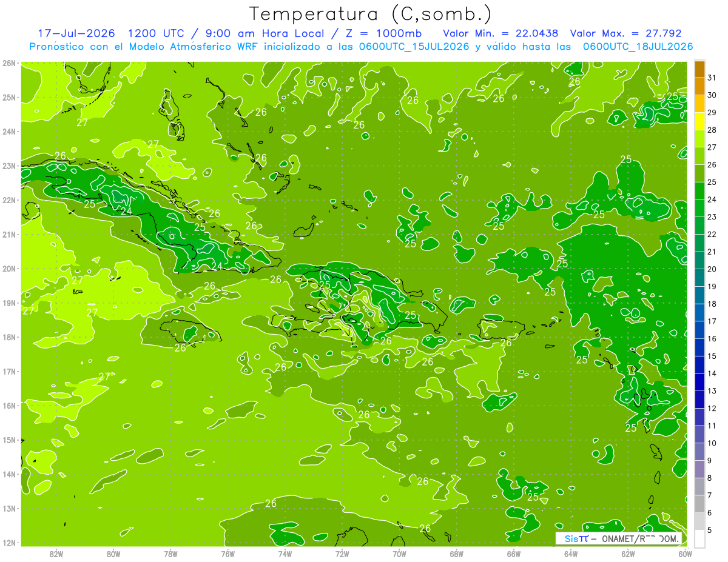728x562 pixels.
Task: Click the 26N latitude axis label
Action: coord(9,63)
